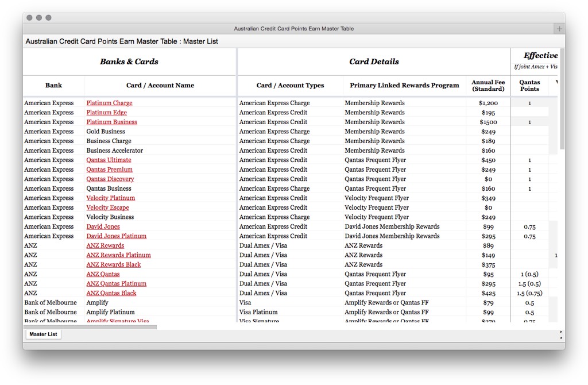Select the Master List sheet tab

click(44, 334)
